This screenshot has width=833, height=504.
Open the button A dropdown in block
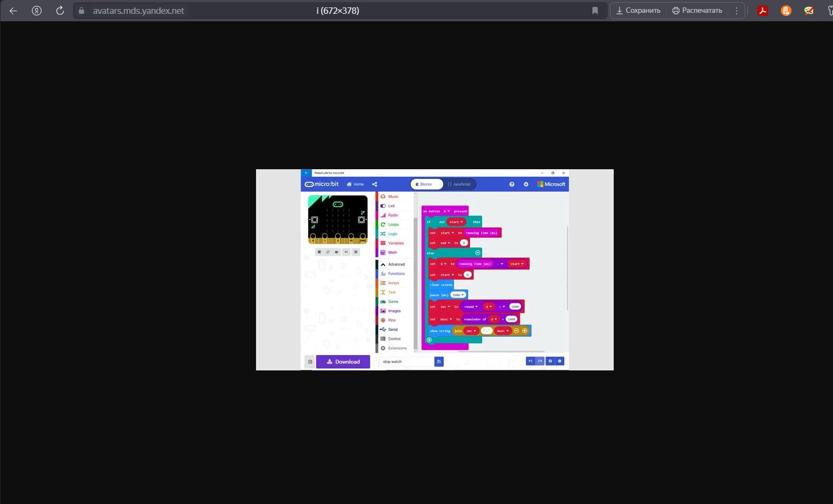click(447, 211)
